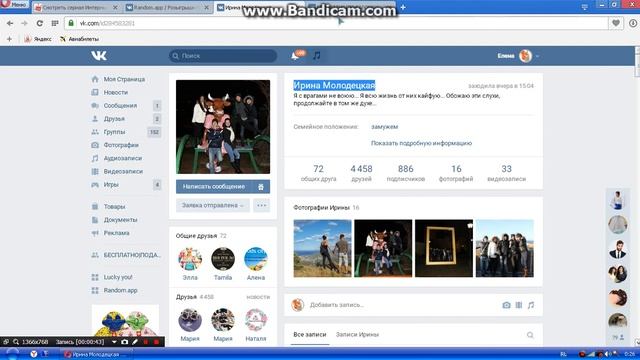This screenshot has width=640, height=360.
Task: Open the golden frame night photo thumbnail
Action: coord(444,249)
